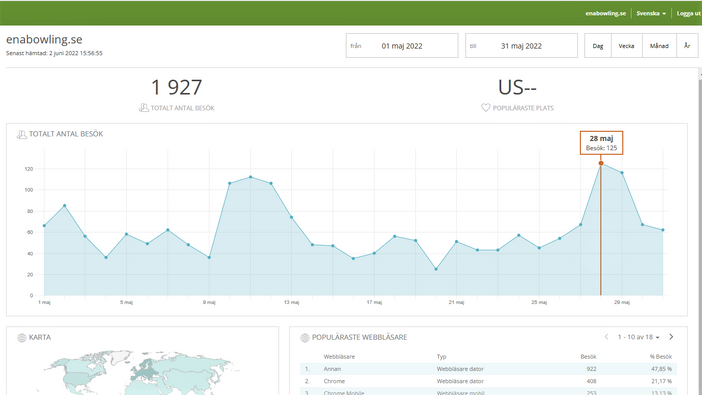Click visitors icon beside top Totalt antal besök
Image resolution: width=702 pixels, height=395 pixels.
[x=144, y=108]
